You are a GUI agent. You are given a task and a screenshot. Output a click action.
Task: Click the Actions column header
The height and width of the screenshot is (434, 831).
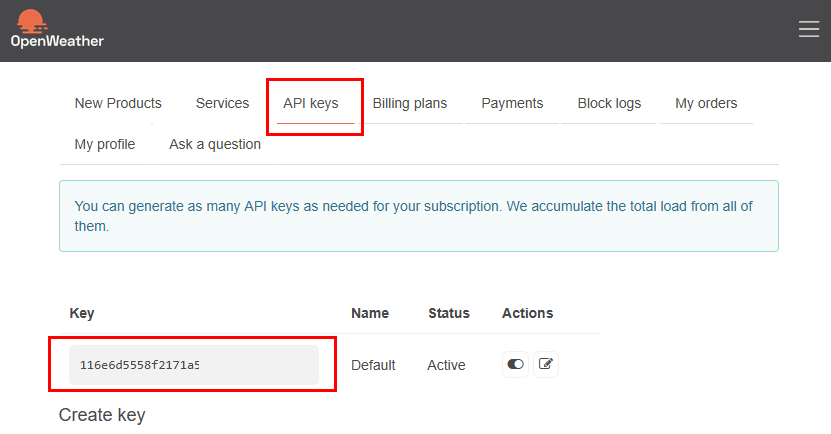click(527, 313)
